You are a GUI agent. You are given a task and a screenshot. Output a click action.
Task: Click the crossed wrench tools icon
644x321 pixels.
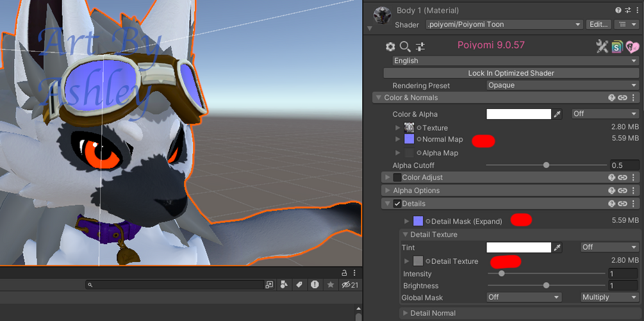(602, 47)
